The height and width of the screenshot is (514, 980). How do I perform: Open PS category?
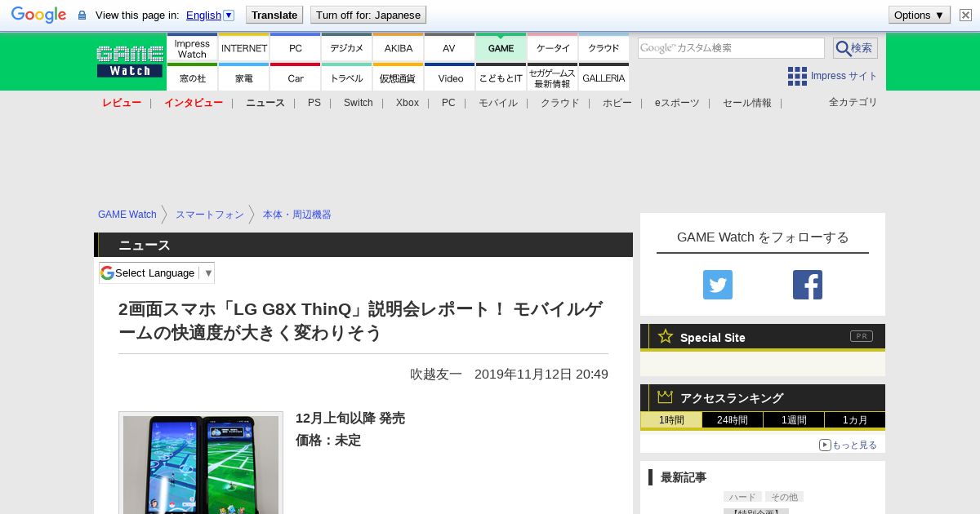pos(314,103)
